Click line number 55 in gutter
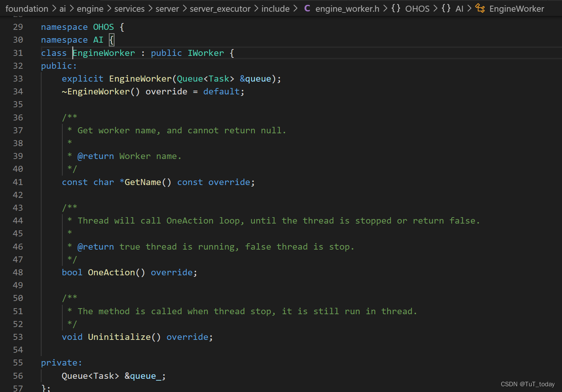 click(x=18, y=363)
